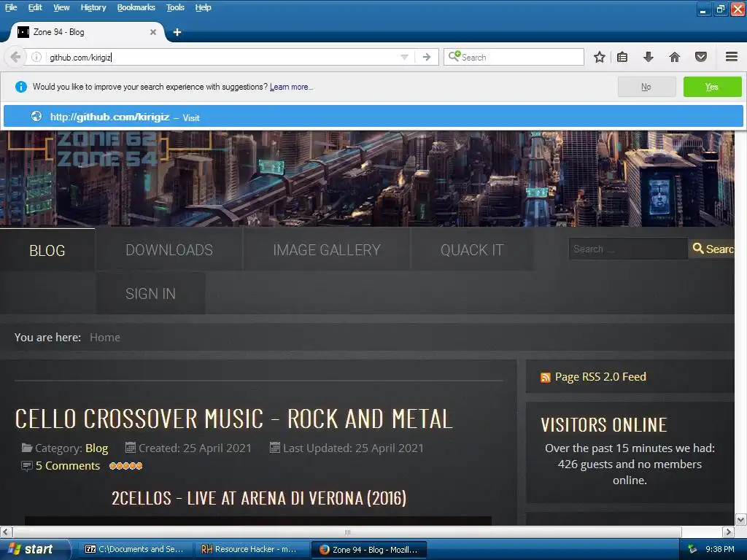Image resolution: width=747 pixels, height=560 pixels.
Task: Click the VISITORS ONLINE heading
Action: tap(603, 425)
